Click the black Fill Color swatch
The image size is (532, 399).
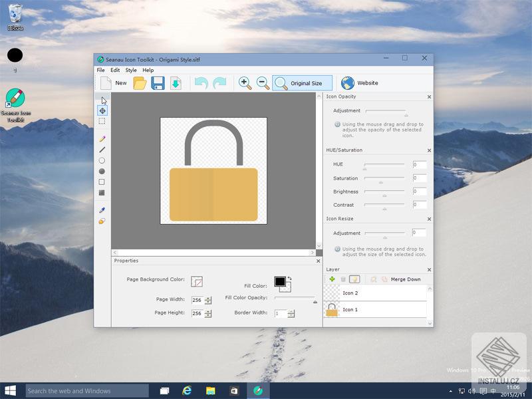pyautogui.click(x=280, y=281)
